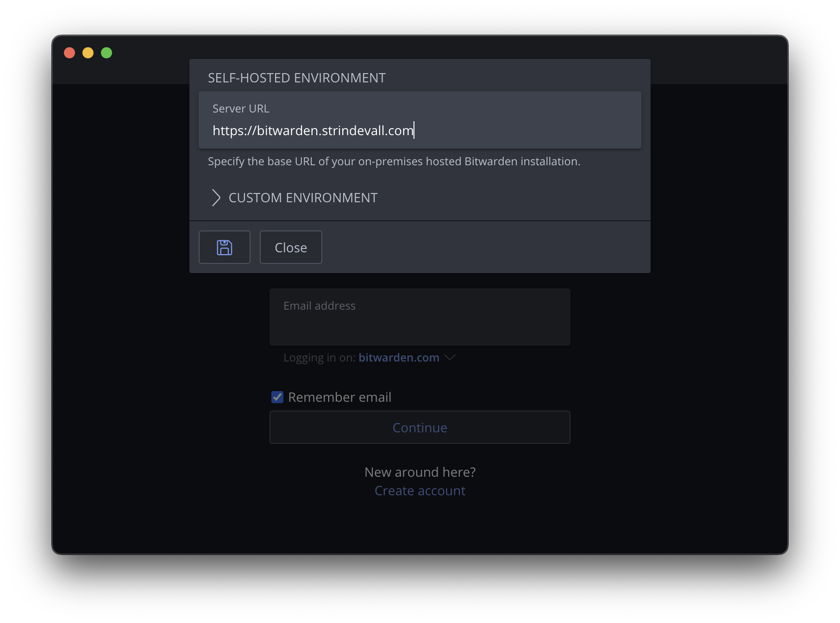Click the 'Logging in on:' label
Screen dimensions: 840x623
coord(319,358)
